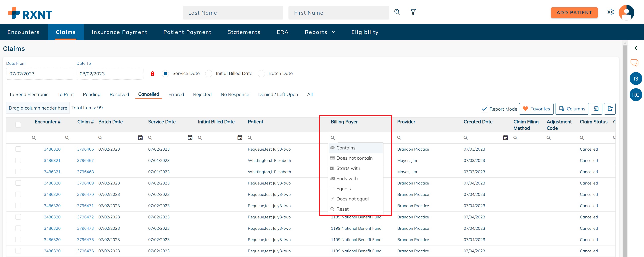
Task: Toggle the select-all header checkbox
Action: coord(18,125)
